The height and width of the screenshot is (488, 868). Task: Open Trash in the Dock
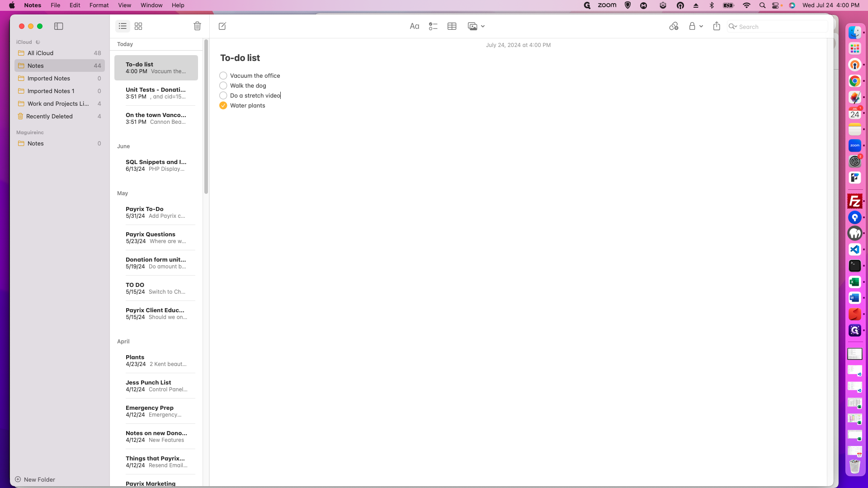click(854, 466)
